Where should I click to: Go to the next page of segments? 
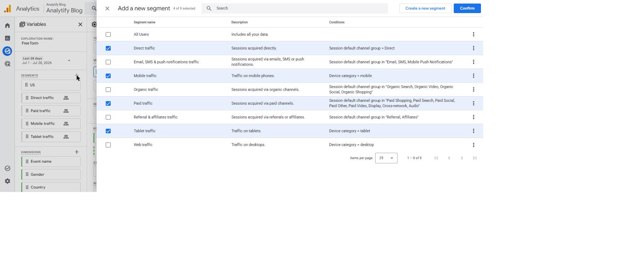[x=462, y=158]
